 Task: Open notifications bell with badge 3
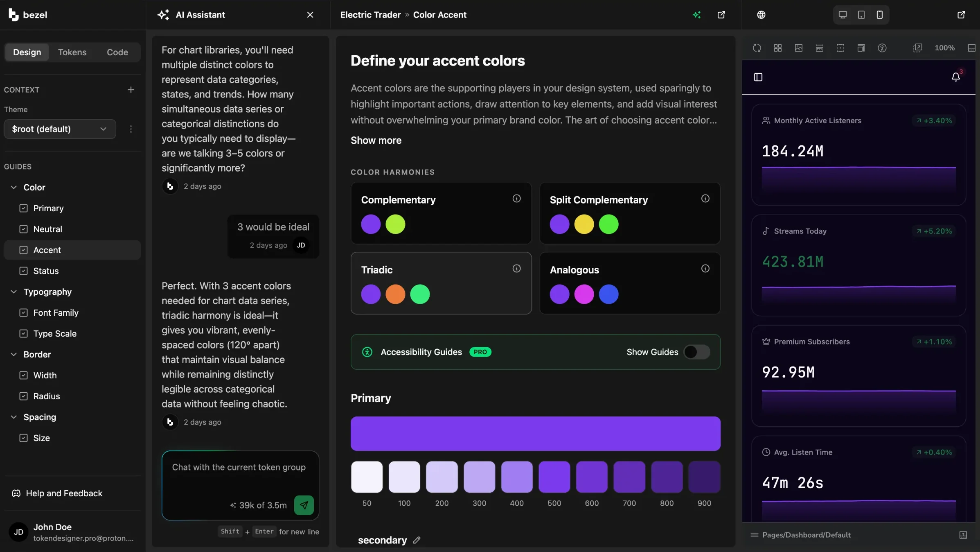coord(956,77)
